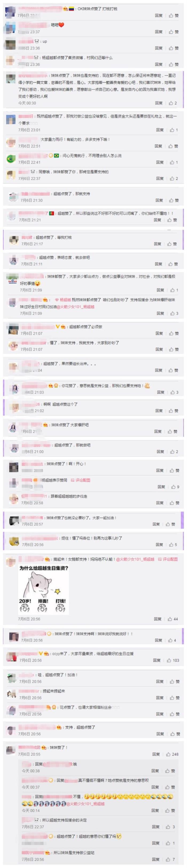Image resolution: width=187 pixels, height=868 pixels.
Task: Reply to the ccyy来了,大家尽量集资 comment
Action: pos(157,660)
